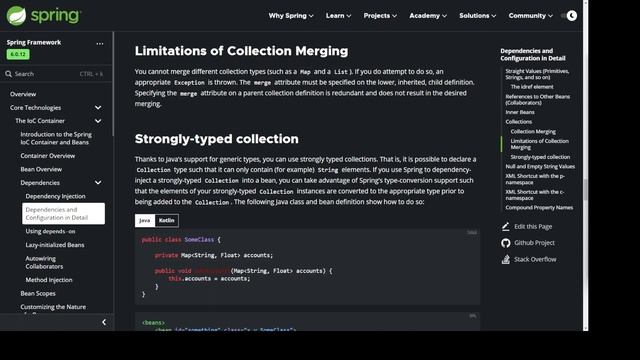Click the Spring Framework sidebar title
The height and width of the screenshot is (360, 640).
pos(33,42)
